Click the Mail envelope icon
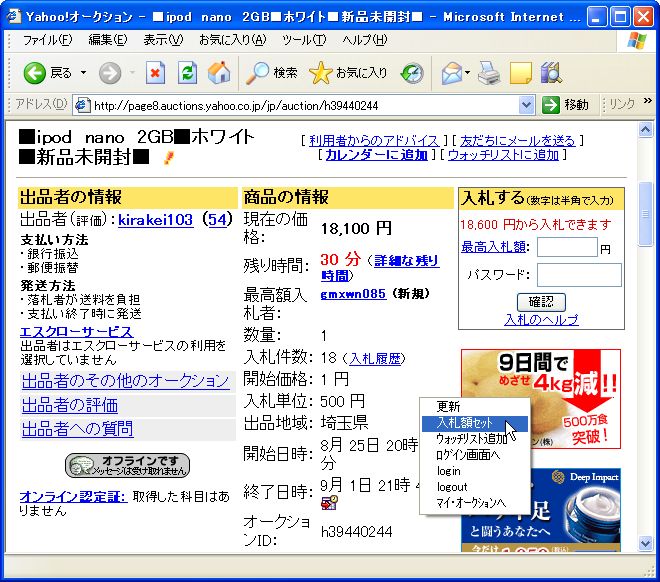The width and height of the screenshot is (660, 582). (452, 73)
